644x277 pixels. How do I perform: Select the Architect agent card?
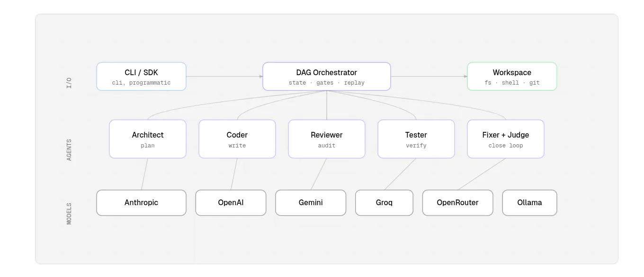point(148,139)
